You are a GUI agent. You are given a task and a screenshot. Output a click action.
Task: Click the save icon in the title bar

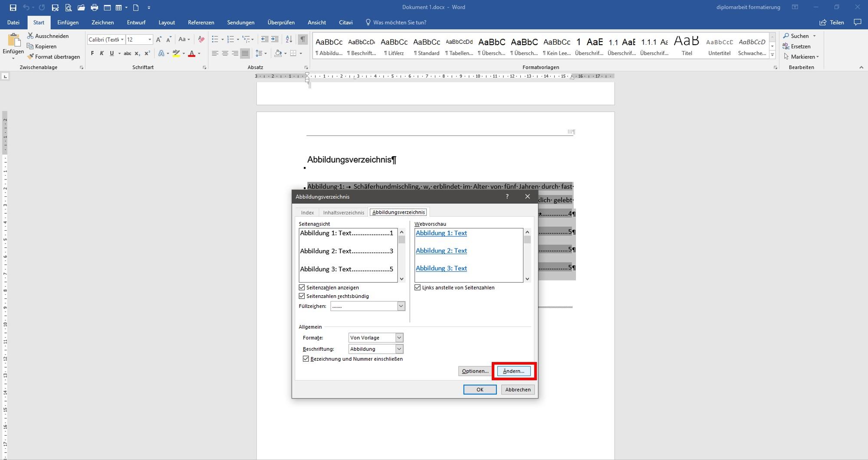coord(13,7)
